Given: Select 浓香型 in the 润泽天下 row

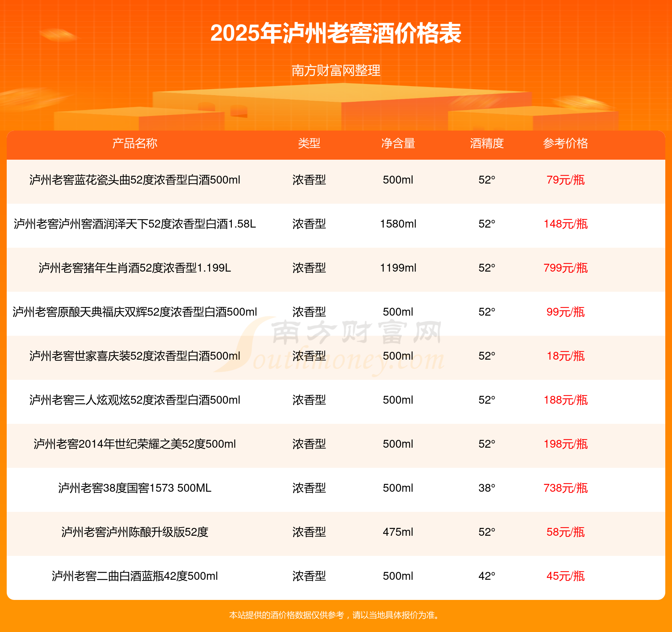Looking at the screenshot, I should [x=309, y=224].
